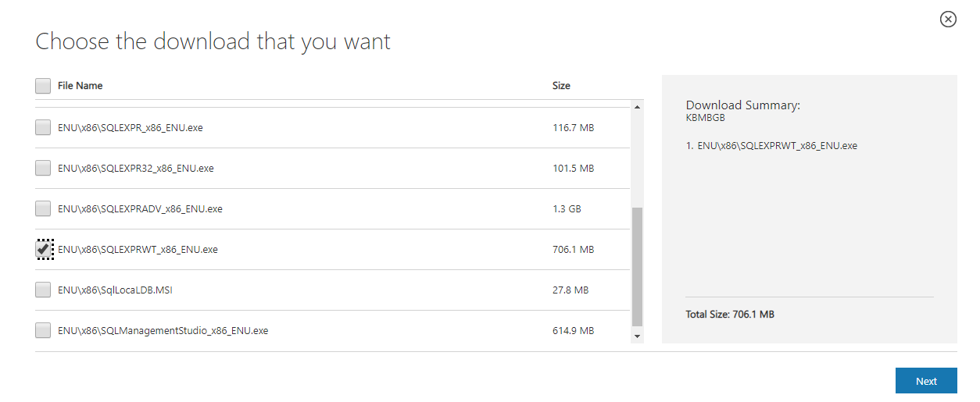
Task: Uncheck SQLEXPRWT_x86_ENU.exe checkbox
Action: tap(43, 249)
